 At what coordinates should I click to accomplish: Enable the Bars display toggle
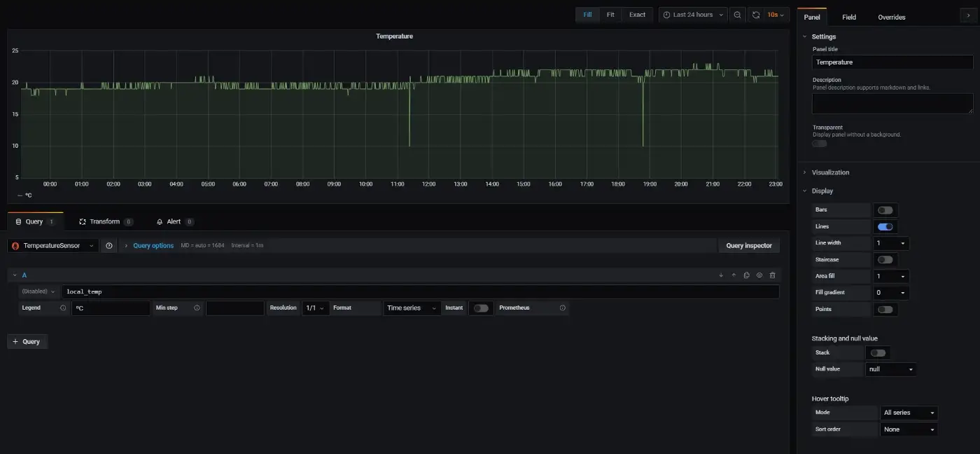tap(885, 209)
